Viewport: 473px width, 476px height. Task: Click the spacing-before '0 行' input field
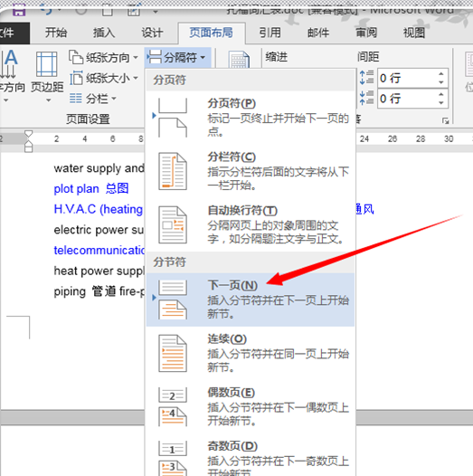(407, 78)
